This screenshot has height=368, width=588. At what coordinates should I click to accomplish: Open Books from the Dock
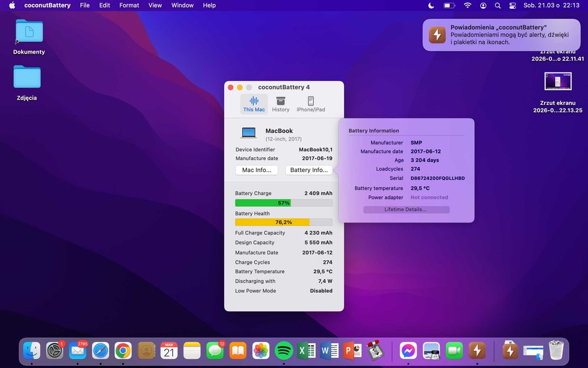coord(238,351)
